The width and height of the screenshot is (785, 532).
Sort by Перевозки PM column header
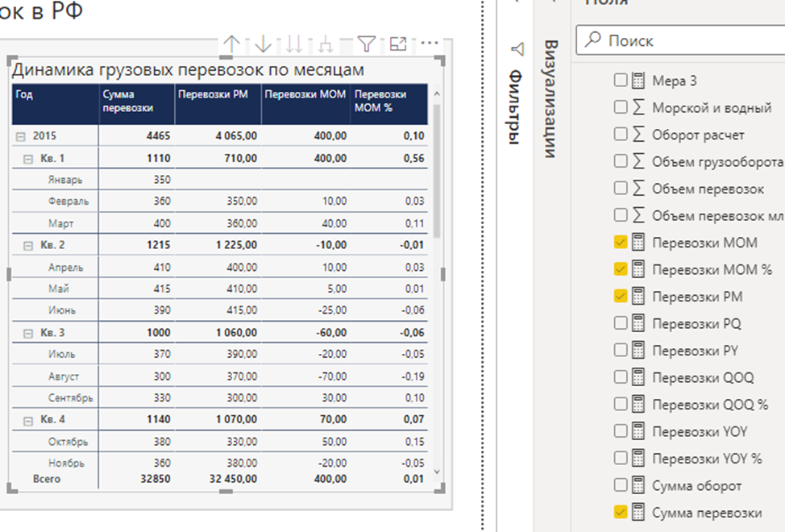[218, 104]
